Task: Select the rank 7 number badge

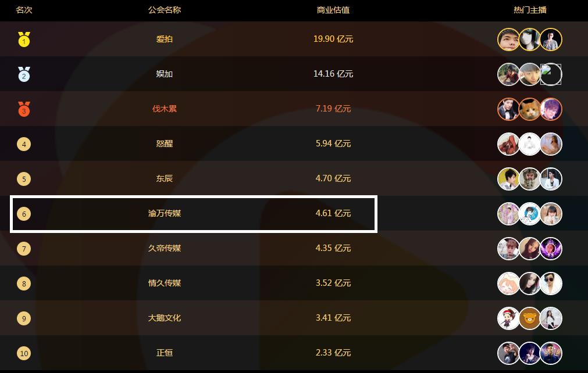Action: click(x=24, y=249)
